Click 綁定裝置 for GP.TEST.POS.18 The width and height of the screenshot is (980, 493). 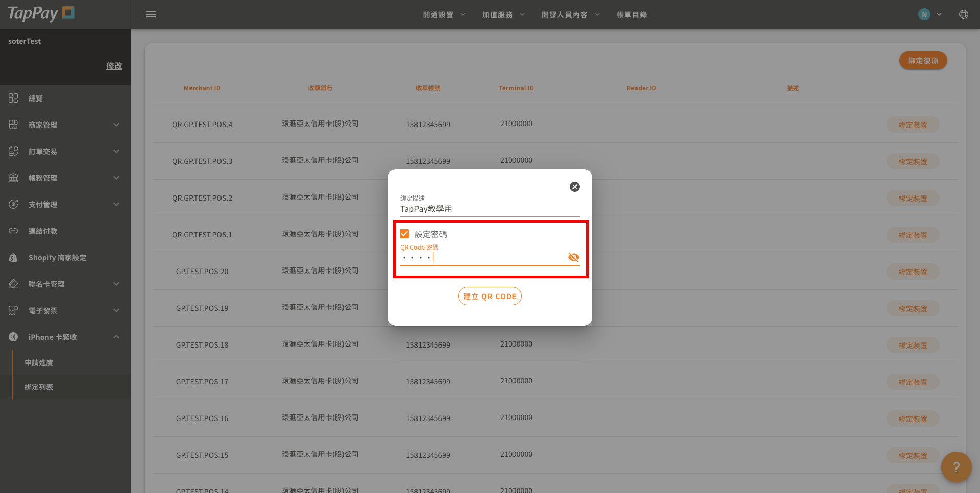[913, 346]
